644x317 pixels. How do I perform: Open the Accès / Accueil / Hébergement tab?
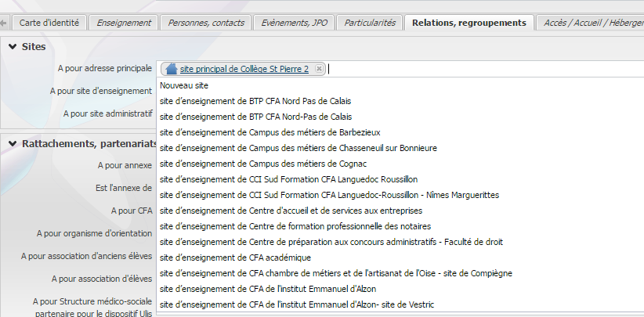tap(593, 23)
